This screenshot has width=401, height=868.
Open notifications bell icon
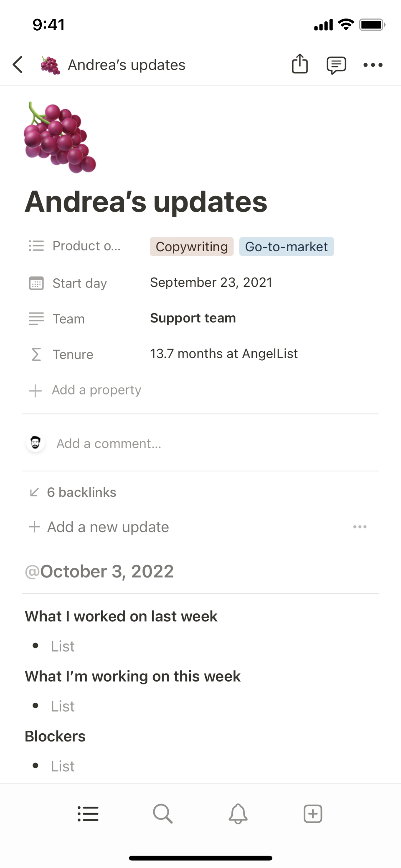[238, 814]
